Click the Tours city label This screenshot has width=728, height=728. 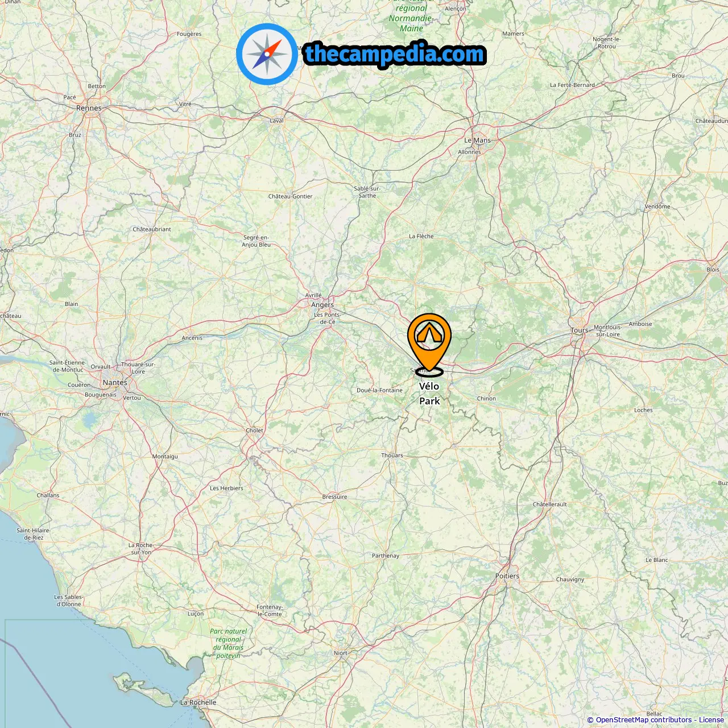580,330
